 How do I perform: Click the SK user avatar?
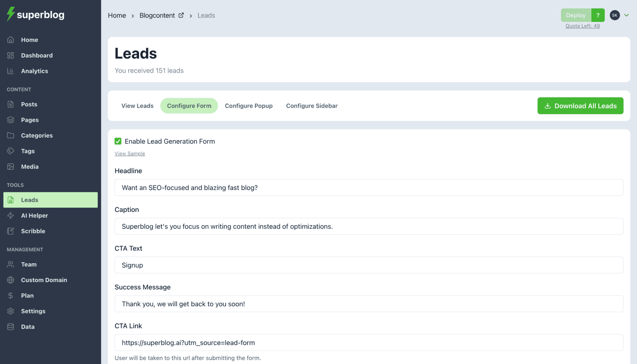615,15
